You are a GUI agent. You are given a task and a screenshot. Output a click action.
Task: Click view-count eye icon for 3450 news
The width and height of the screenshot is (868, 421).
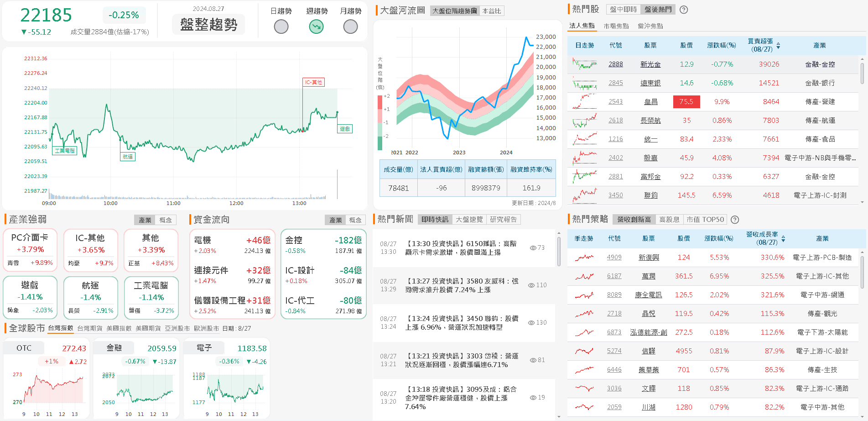tap(531, 323)
